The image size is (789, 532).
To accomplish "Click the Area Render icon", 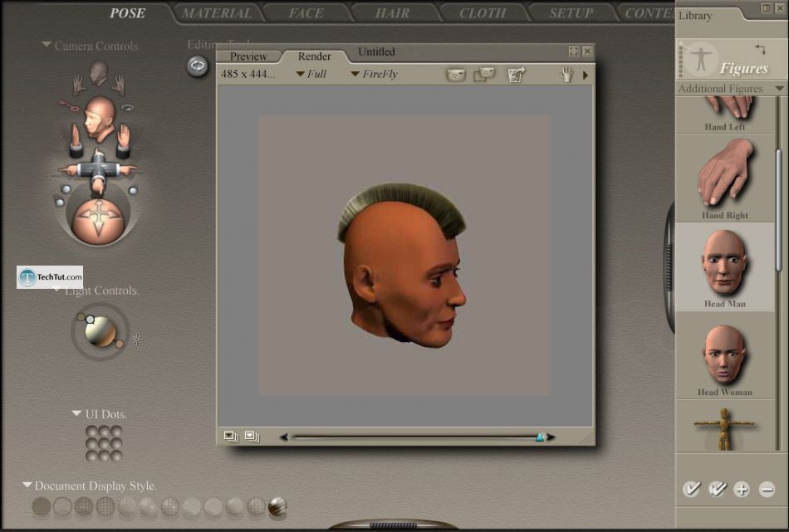I will coord(484,75).
